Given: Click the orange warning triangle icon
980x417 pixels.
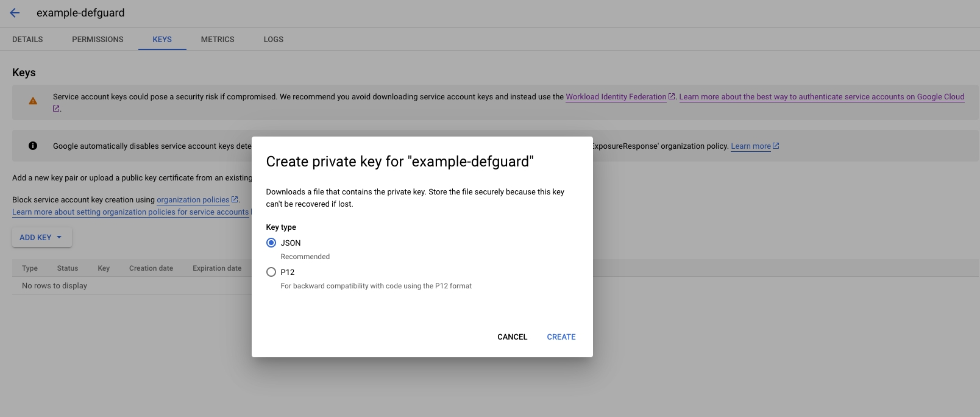Looking at the screenshot, I should [33, 101].
